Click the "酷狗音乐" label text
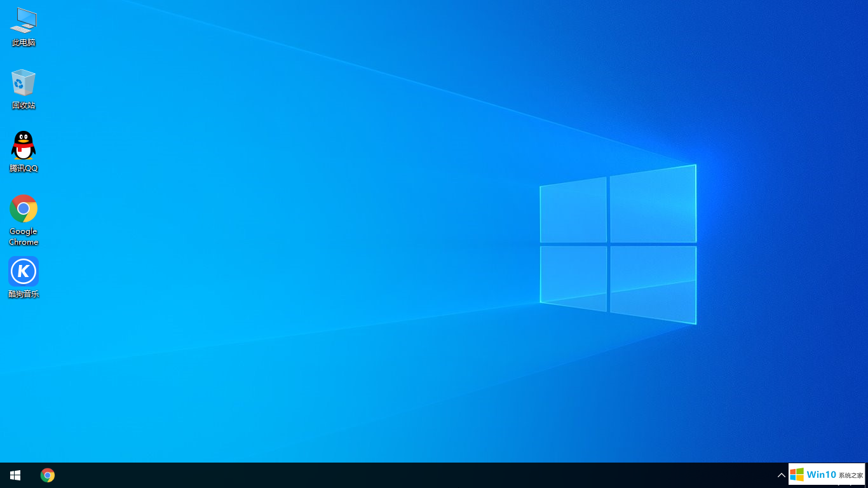Image resolution: width=868 pixels, height=488 pixels. coord(24,294)
